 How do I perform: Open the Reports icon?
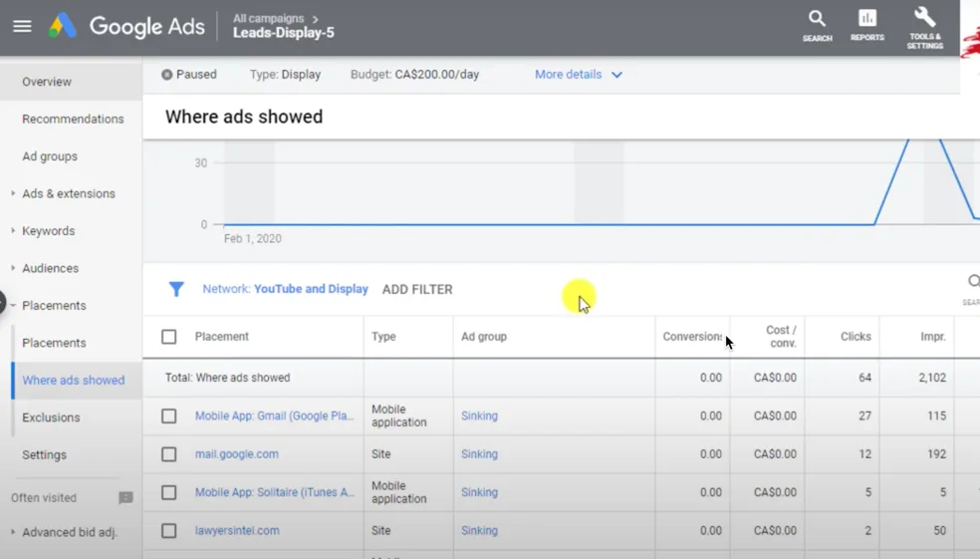pyautogui.click(x=866, y=26)
